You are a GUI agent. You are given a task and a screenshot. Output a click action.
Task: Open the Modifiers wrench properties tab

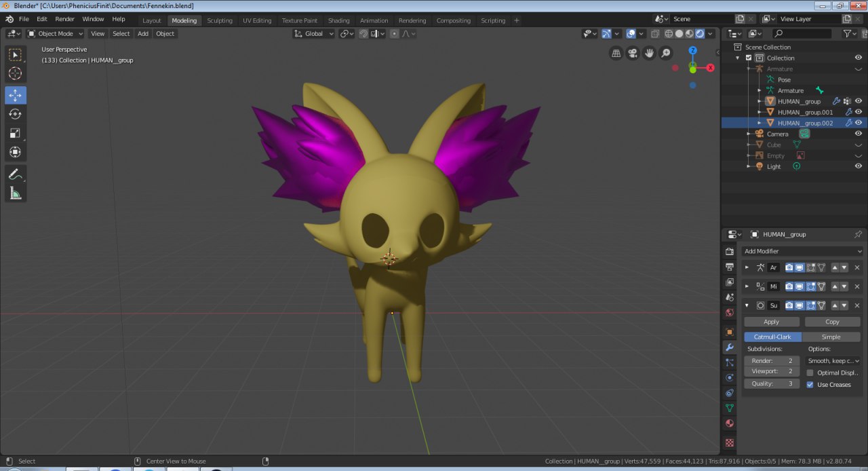point(730,347)
